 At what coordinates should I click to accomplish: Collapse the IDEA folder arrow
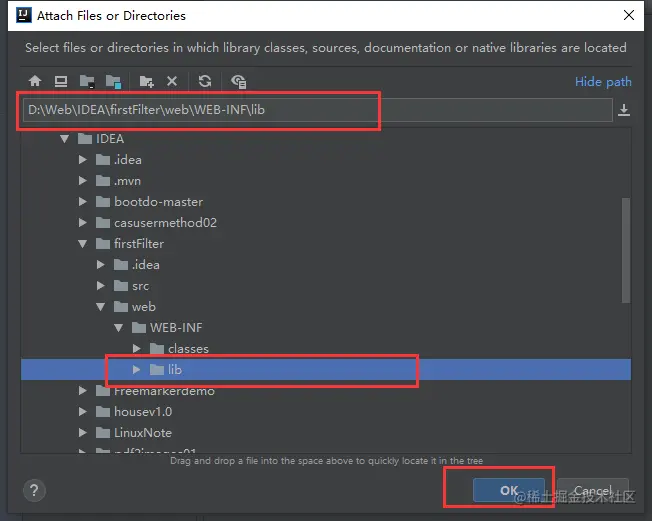(x=64, y=138)
